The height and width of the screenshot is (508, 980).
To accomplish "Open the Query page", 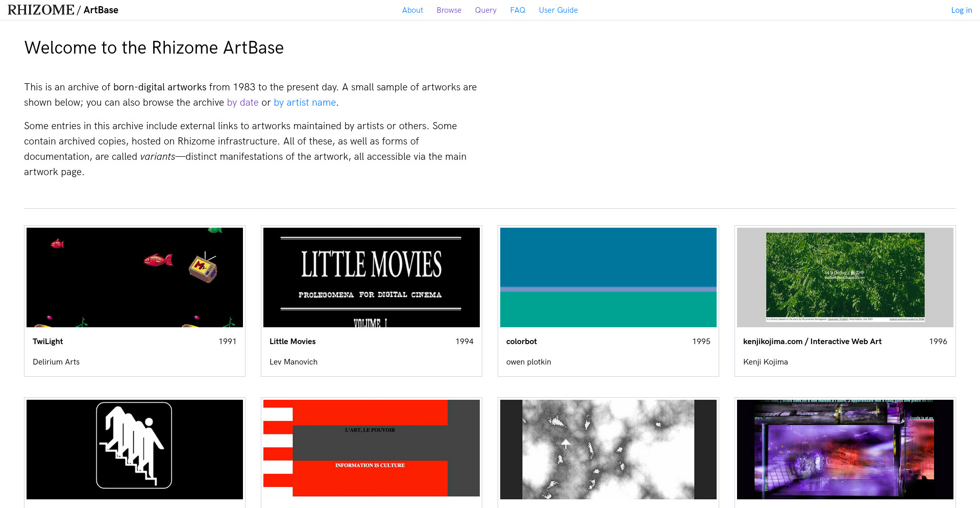I will pyautogui.click(x=485, y=10).
